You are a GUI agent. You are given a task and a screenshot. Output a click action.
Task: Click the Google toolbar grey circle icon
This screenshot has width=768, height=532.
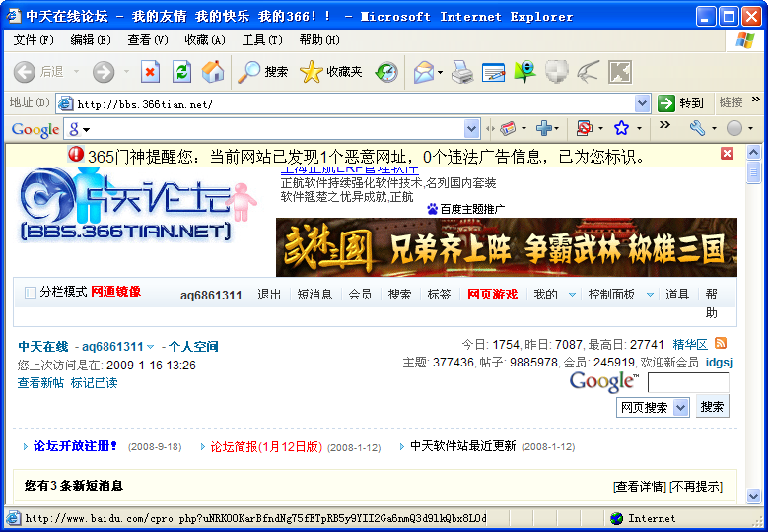pos(733,128)
